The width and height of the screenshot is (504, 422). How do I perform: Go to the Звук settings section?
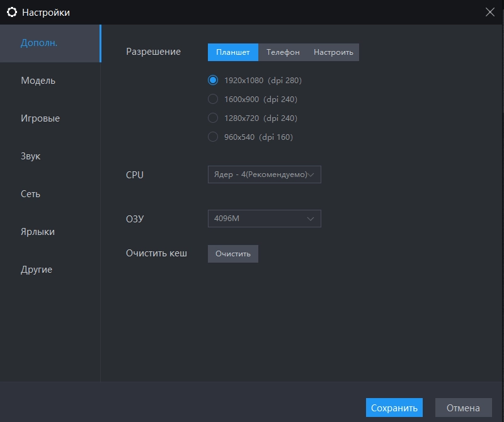click(x=30, y=156)
